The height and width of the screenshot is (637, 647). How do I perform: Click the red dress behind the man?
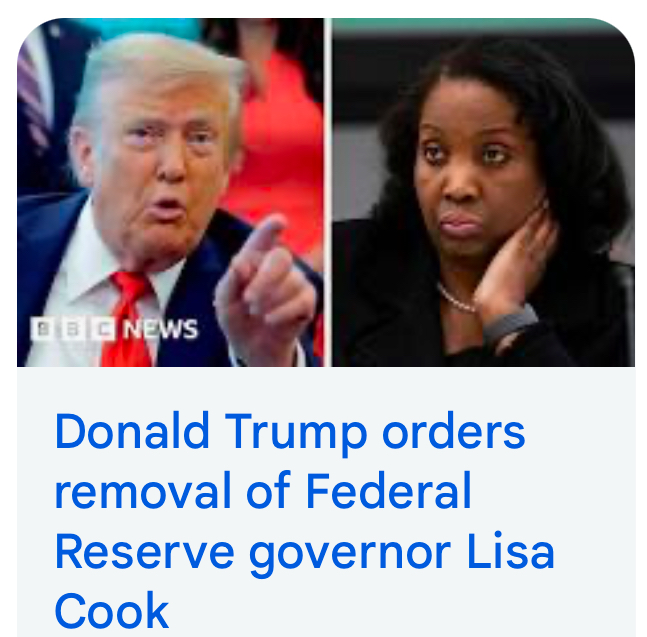click(x=281, y=153)
